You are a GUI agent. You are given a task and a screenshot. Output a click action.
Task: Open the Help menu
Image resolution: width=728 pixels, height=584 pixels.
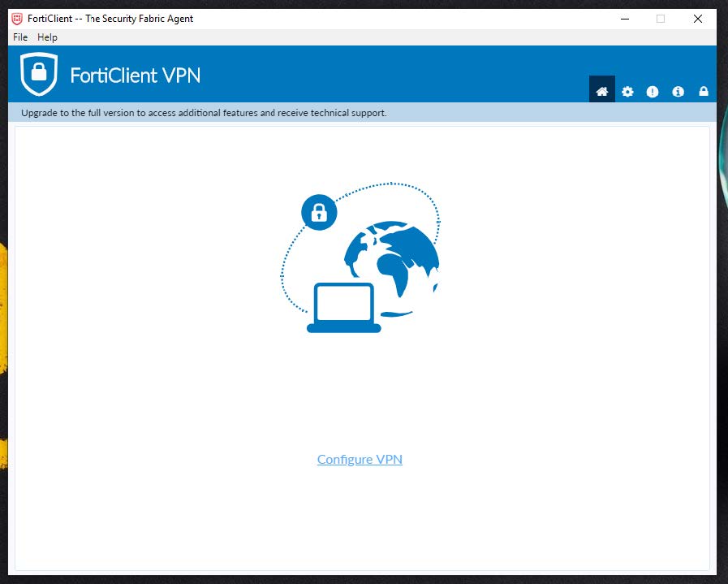[47, 37]
